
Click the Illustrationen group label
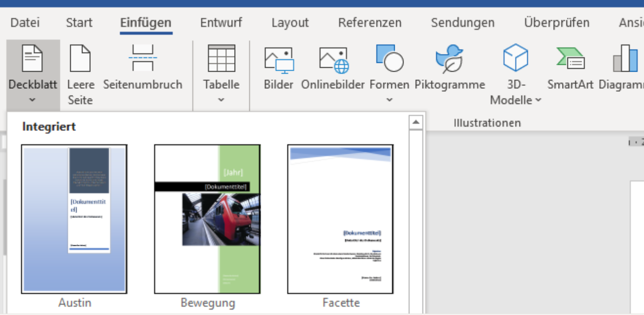click(487, 123)
